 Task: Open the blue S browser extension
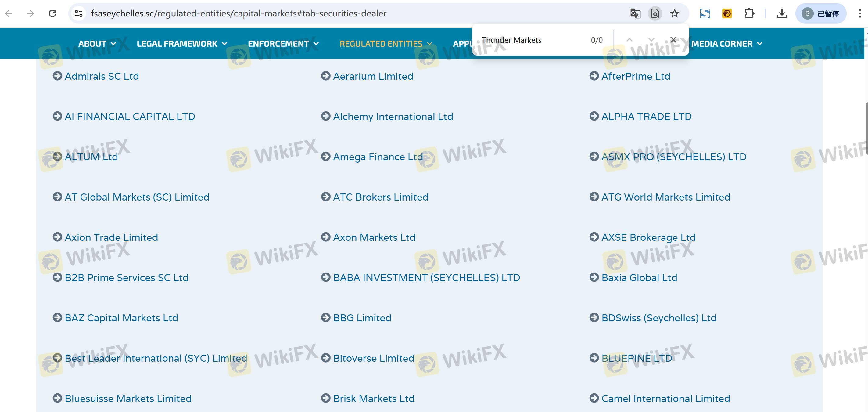coord(705,13)
